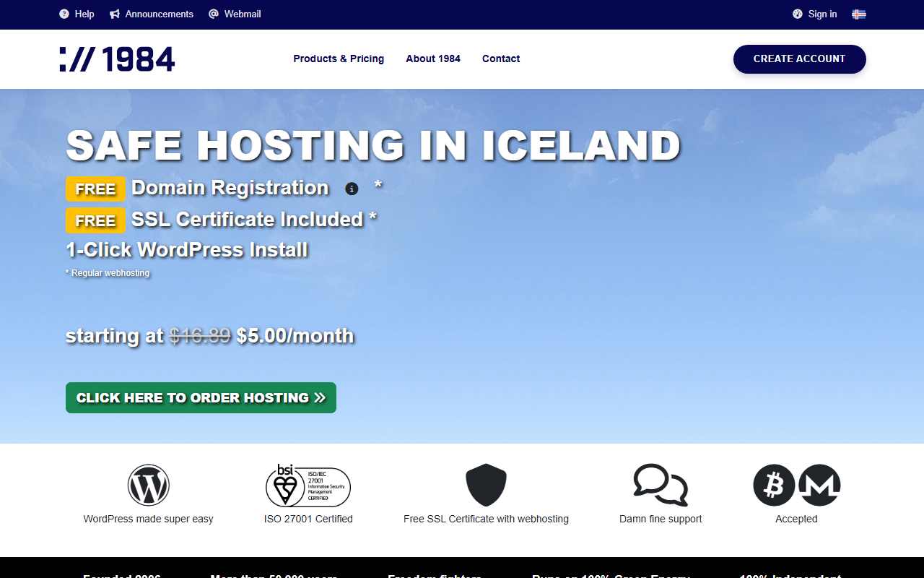Click the WordPress logo icon
924x578 pixels.
coord(149,485)
